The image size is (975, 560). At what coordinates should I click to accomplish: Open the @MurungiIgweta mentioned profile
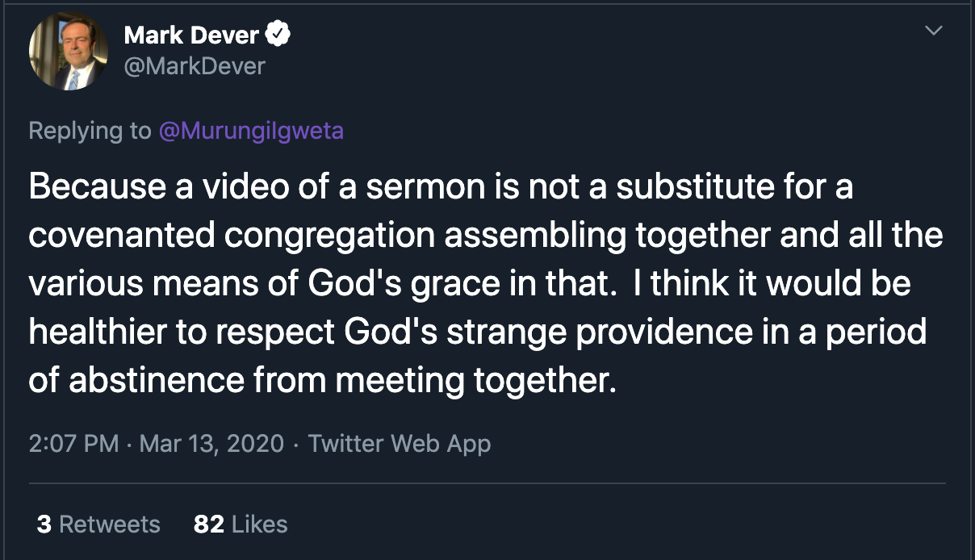pyautogui.click(x=251, y=131)
